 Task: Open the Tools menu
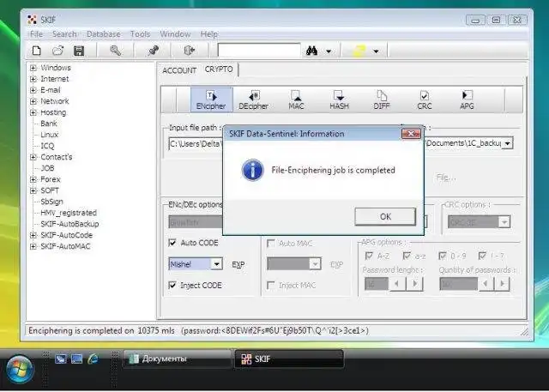[140, 34]
